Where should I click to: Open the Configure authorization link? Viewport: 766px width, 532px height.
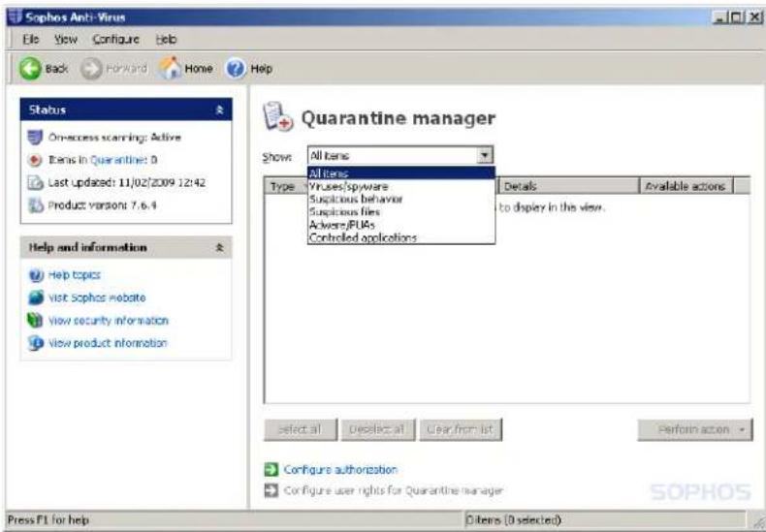340,470
